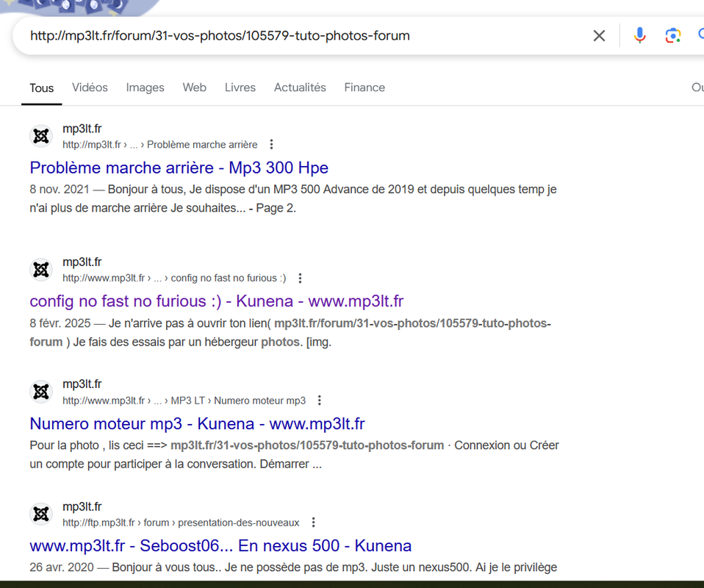
Task: Click the favicon of the config no fast result
Action: tap(41, 270)
